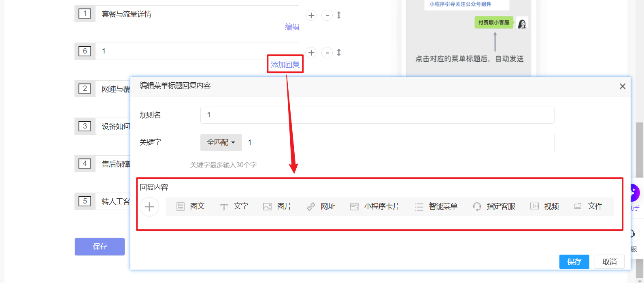Choose 智能菜单 reply type
Image resolution: width=644 pixels, height=283 pixels.
pos(436,206)
